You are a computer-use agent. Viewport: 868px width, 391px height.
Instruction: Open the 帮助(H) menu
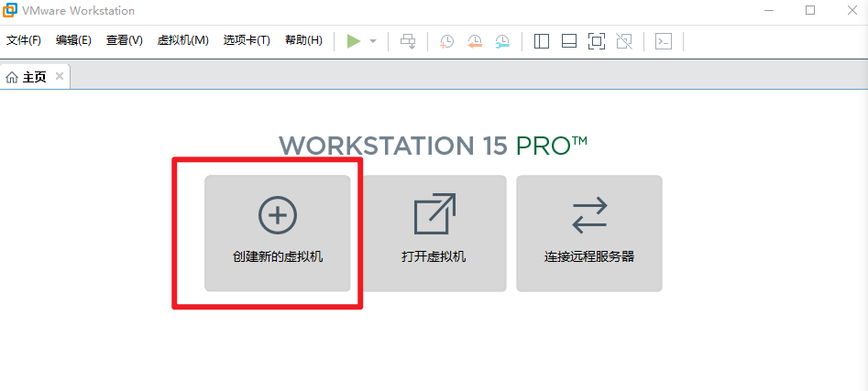click(x=304, y=40)
